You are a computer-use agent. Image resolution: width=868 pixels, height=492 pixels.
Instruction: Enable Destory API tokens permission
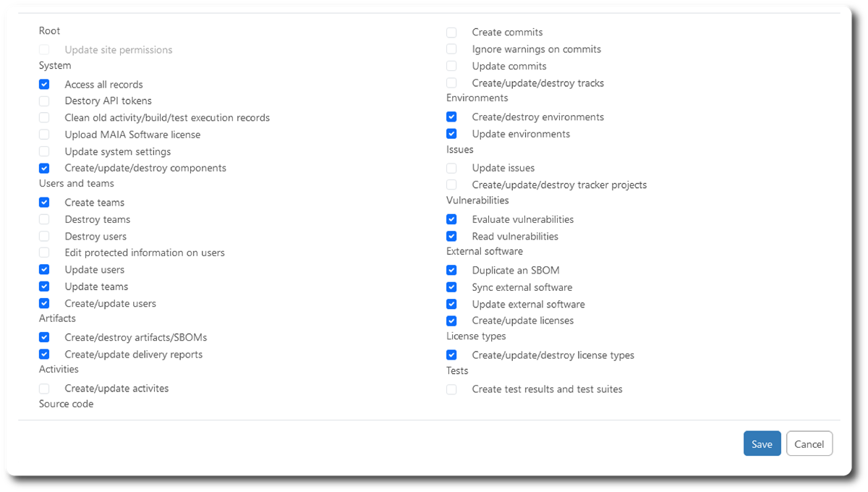(45, 101)
